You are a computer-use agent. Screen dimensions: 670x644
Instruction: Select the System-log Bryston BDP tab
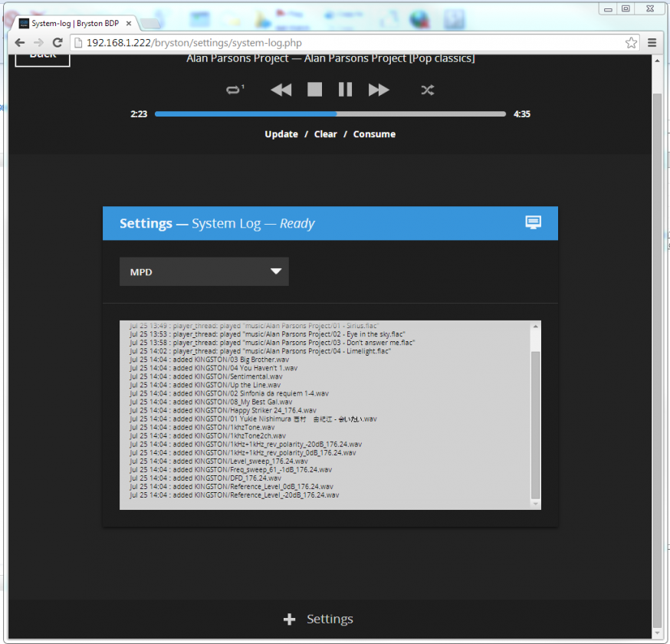75,24
